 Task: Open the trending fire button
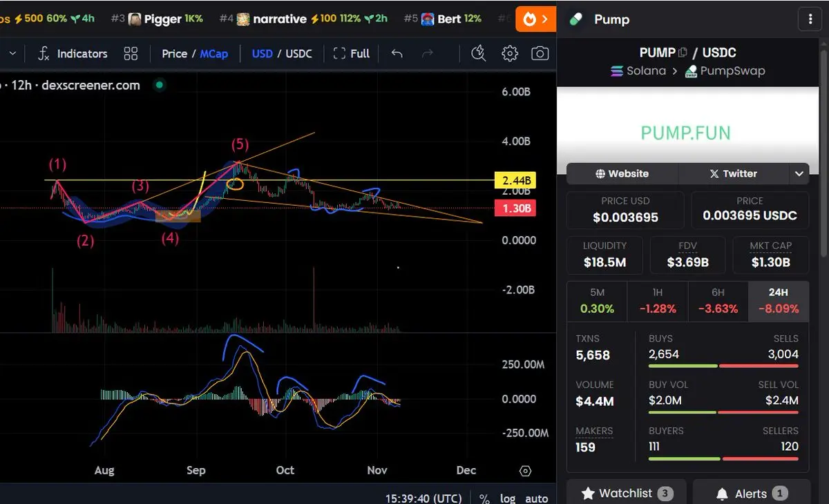click(535, 19)
